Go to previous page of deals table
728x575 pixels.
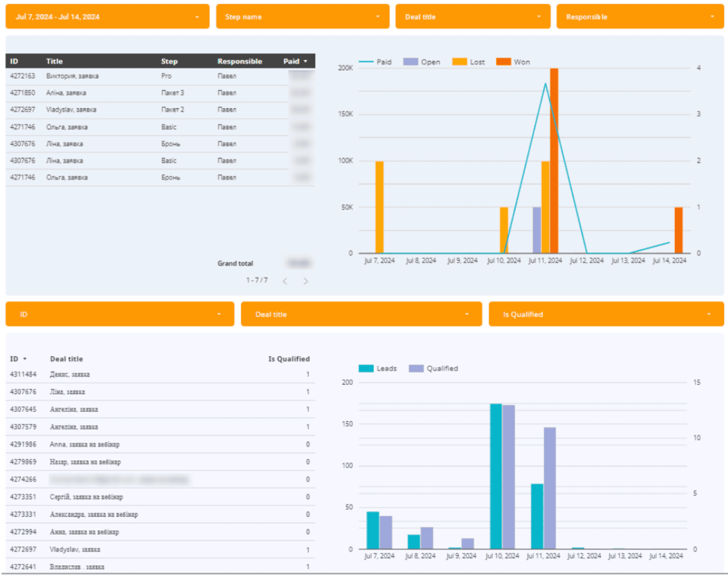pos(285,281)
